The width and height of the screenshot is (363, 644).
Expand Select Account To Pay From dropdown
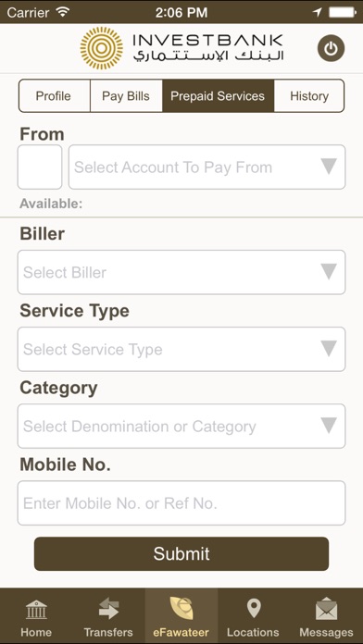click(x=207, y=167)
